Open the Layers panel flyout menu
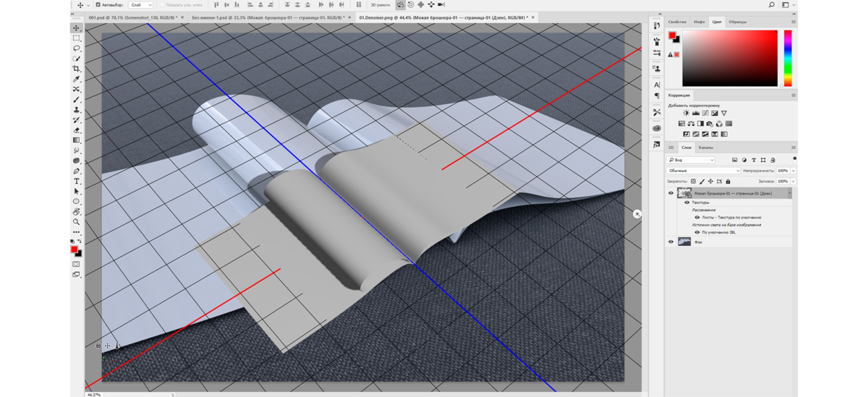The height and width of the screenshot is (397, 868). click(793, 148)
